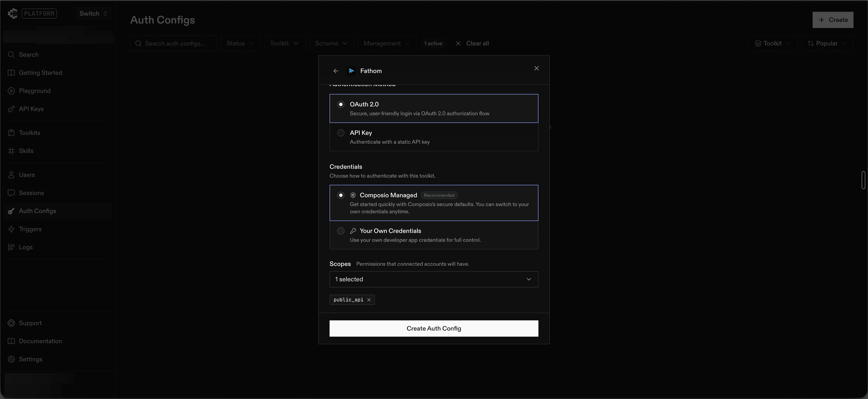Choose Composio Managed credentials option
The image size is (868, 399).
coord(434,203)
